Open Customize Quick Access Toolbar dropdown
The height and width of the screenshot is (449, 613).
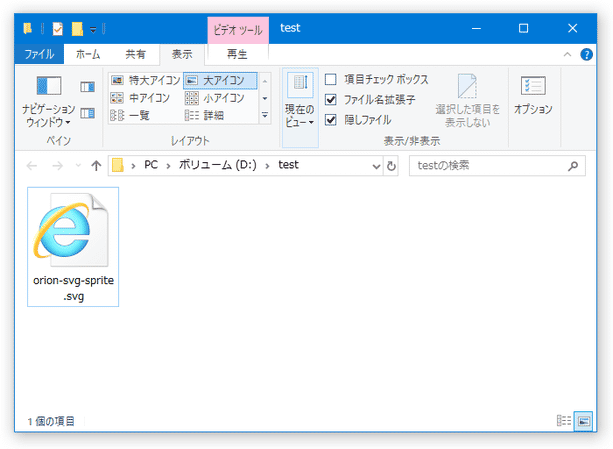(93, 29)
